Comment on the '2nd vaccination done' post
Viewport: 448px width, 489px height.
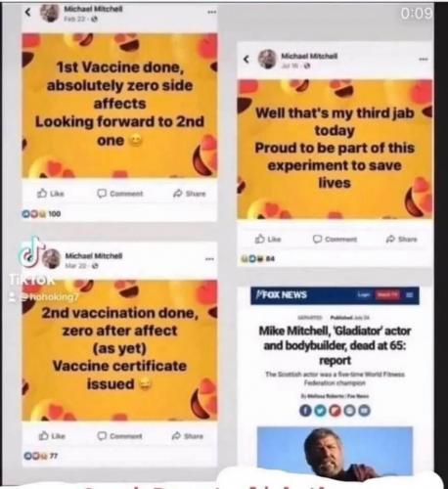120,436
